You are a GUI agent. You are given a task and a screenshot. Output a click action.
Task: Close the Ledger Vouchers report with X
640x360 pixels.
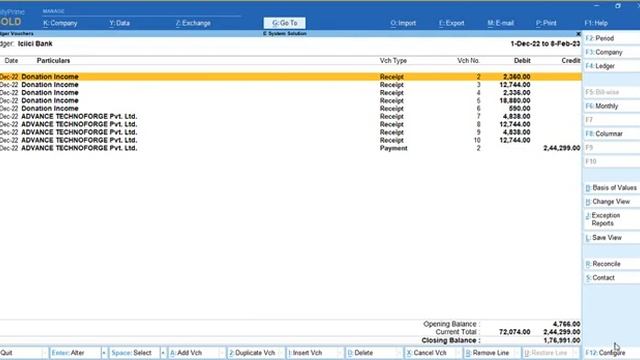click(x=578, y=34)
